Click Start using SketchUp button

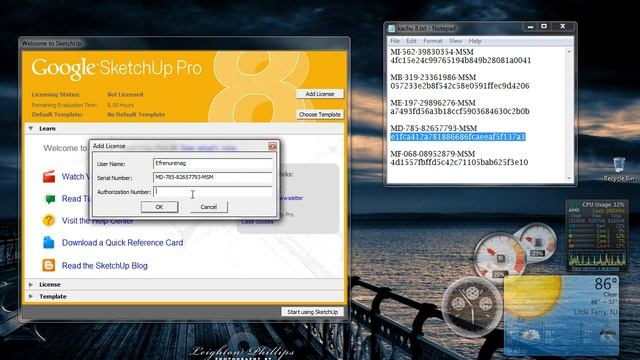point(312,312)
